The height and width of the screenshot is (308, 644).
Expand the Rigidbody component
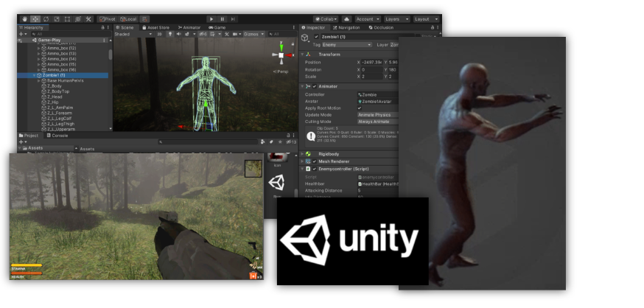pyautogui.click(x=302, y=154)
